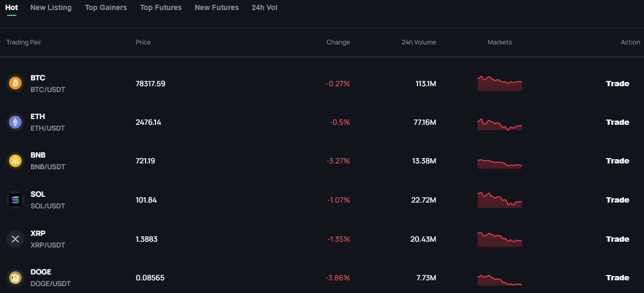Select the ETH price 2476.14

pyautogui.click(x=148, y=122)
